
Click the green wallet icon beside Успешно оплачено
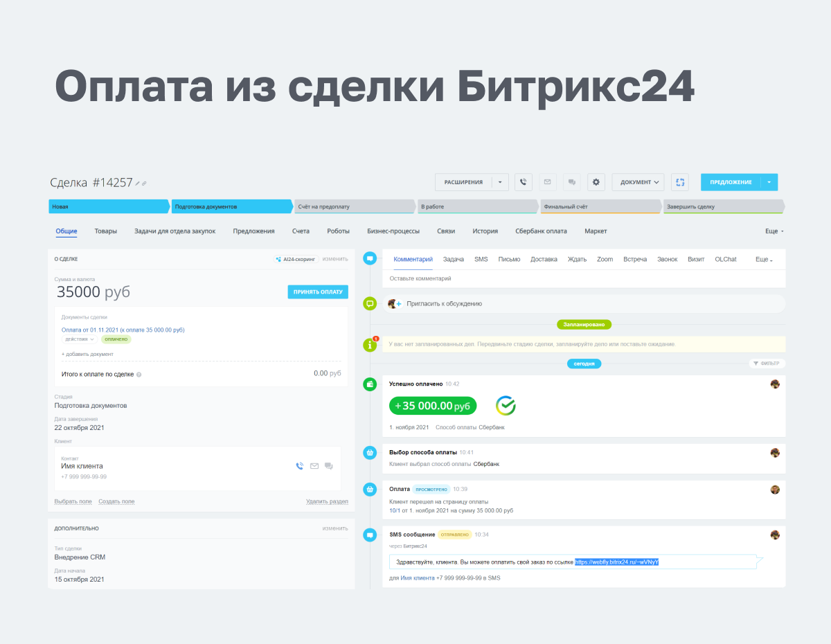click(370, 384)
